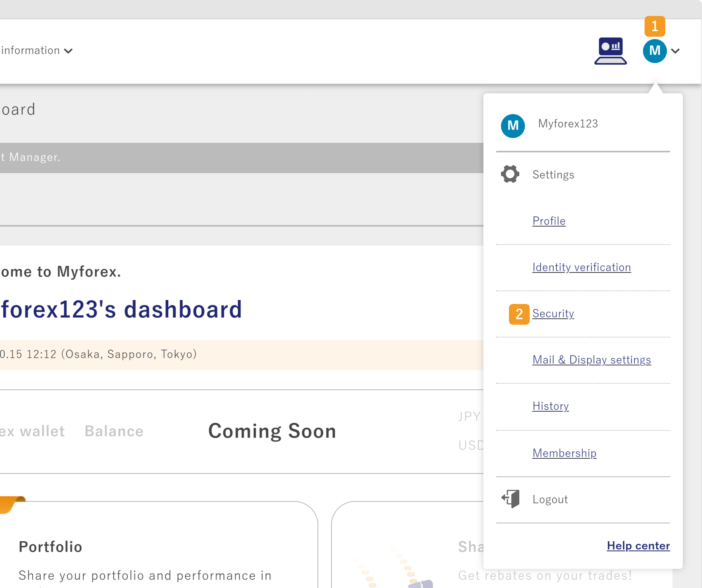Go to Security settings
Viewport: 702px width, 588px height.
(x=553, y=314)
